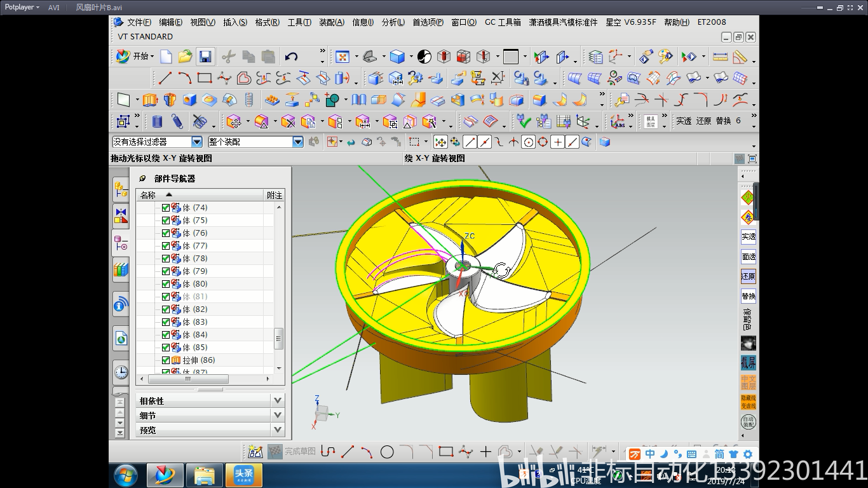Open the 插入(S) menu

234,22
